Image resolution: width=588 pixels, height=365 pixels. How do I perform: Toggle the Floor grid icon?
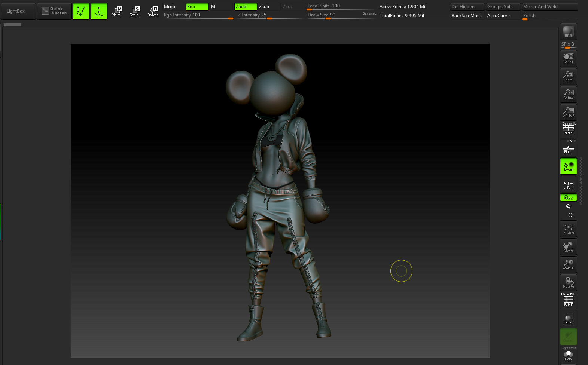pos(568,147)
